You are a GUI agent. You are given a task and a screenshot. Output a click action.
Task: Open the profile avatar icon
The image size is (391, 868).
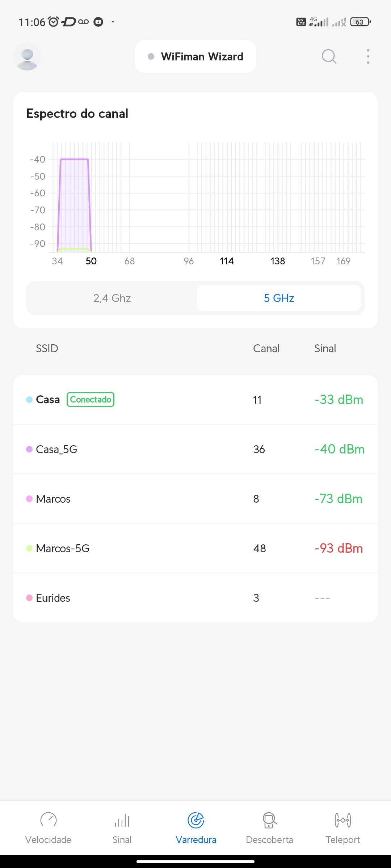[27, 57]
